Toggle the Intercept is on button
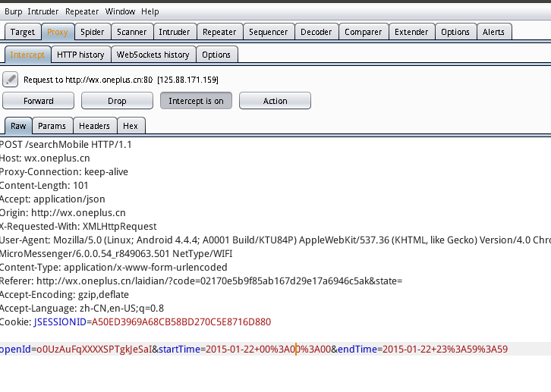The width and height of the screenshot is (551, 392). pyautogui.click(x=196, y=101)
